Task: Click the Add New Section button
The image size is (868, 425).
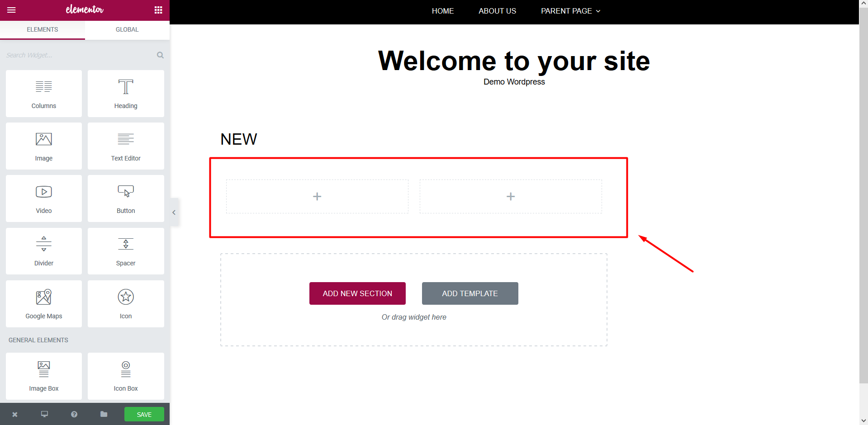Action: pos(357,293)
